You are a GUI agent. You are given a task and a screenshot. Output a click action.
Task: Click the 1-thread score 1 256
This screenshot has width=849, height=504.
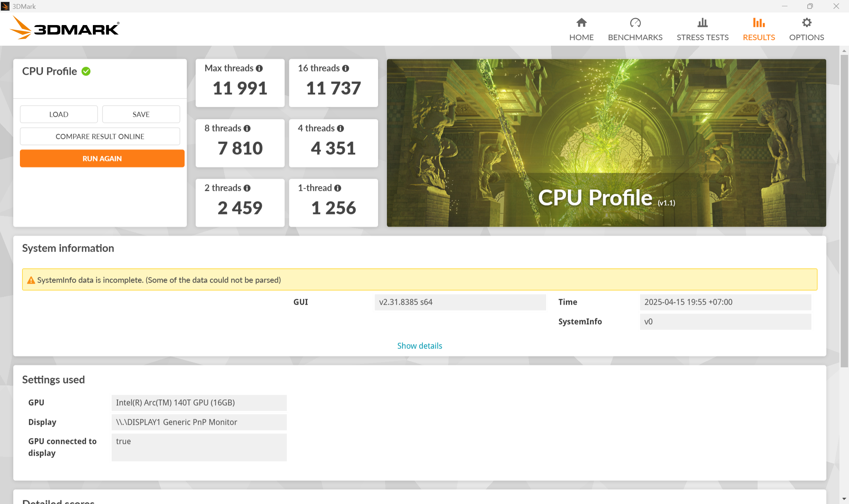click(333, 208)
